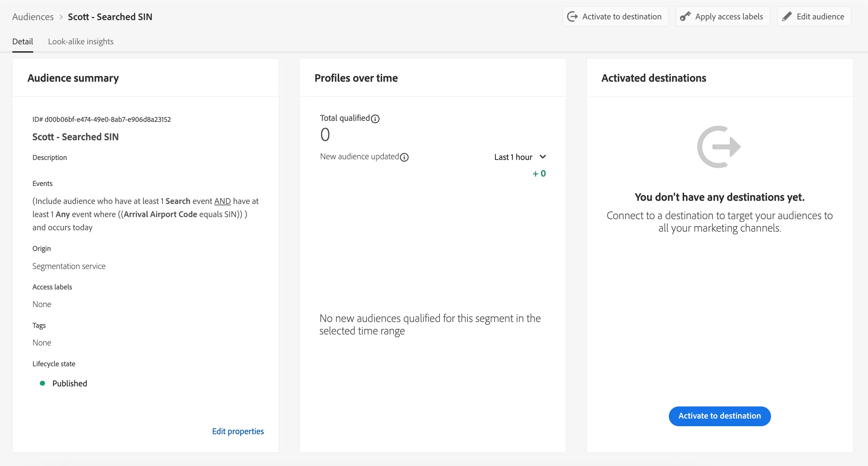Open the Last 1 hour time range dropdown
The height and width of the screenshot is (466, 868).
pyautogui.click(x=520, y=157)
